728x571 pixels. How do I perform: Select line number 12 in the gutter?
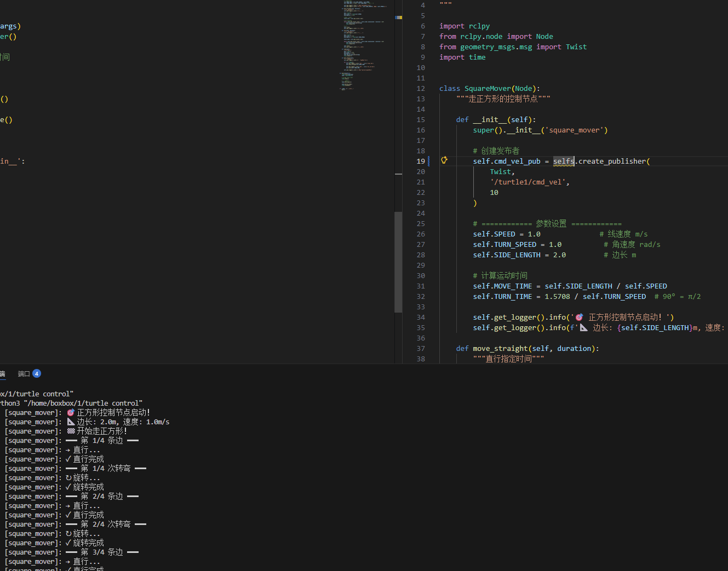(421, 89)
